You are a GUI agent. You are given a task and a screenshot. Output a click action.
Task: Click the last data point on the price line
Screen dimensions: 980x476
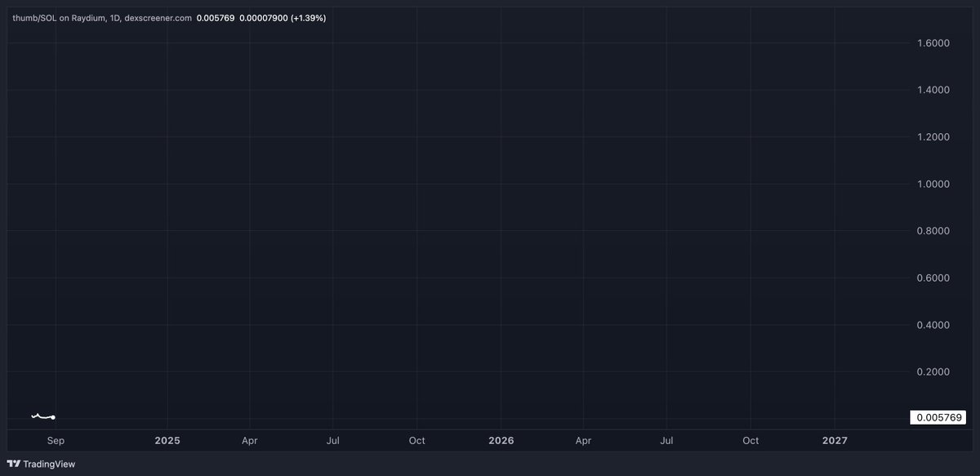(x=53, y=417)
